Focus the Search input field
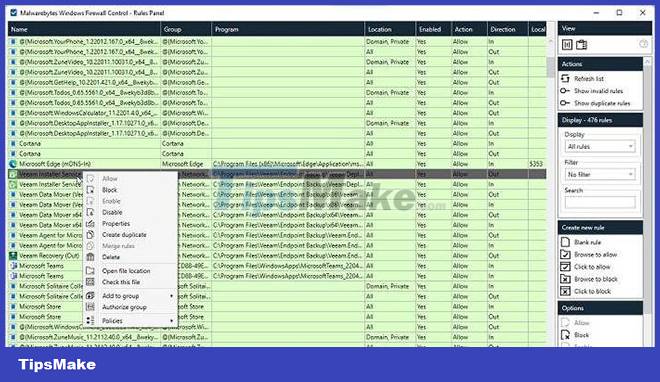This screenshot has height=382, width=660. 600,202
